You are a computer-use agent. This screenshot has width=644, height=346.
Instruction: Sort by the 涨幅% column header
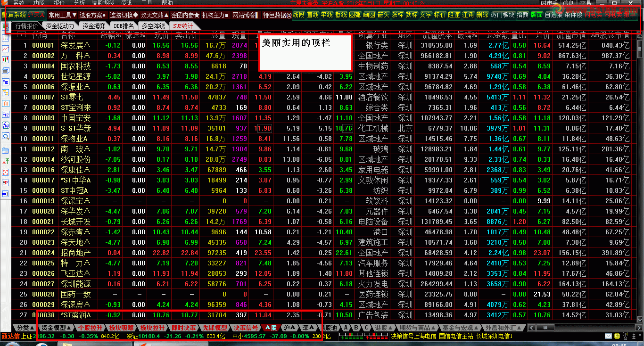point(111,35)
